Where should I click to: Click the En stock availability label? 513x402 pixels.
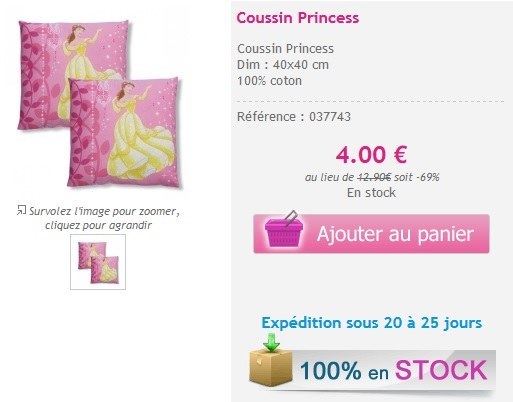click(x=371, y=193)
